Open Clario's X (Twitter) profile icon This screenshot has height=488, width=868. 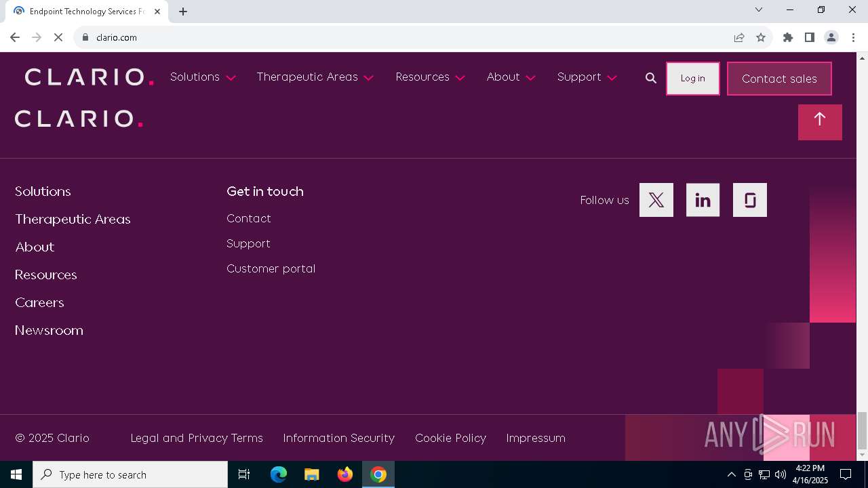(656, 200)
